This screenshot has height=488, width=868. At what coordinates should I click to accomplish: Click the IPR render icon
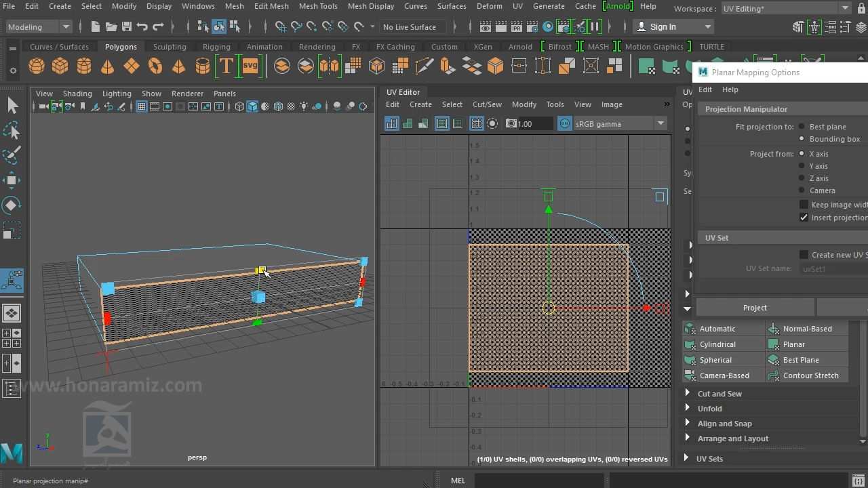click(x=517, y=27)
